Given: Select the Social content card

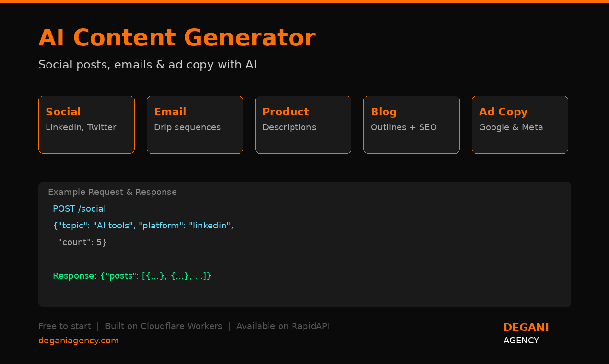Looking at the screenshot, I should 86,125.
